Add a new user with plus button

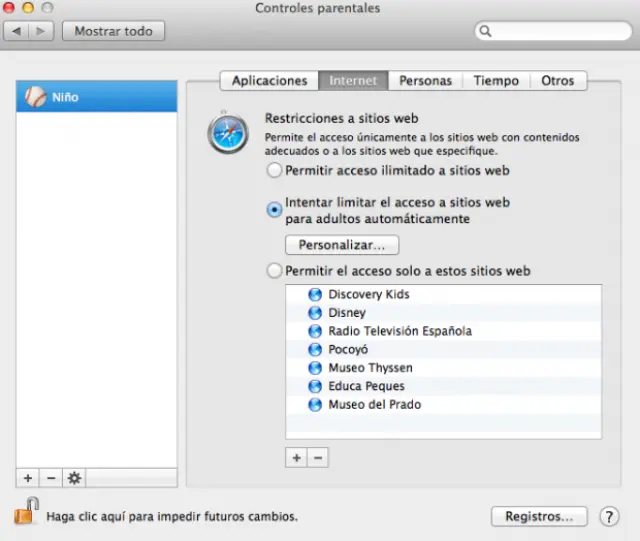(27, 478)
